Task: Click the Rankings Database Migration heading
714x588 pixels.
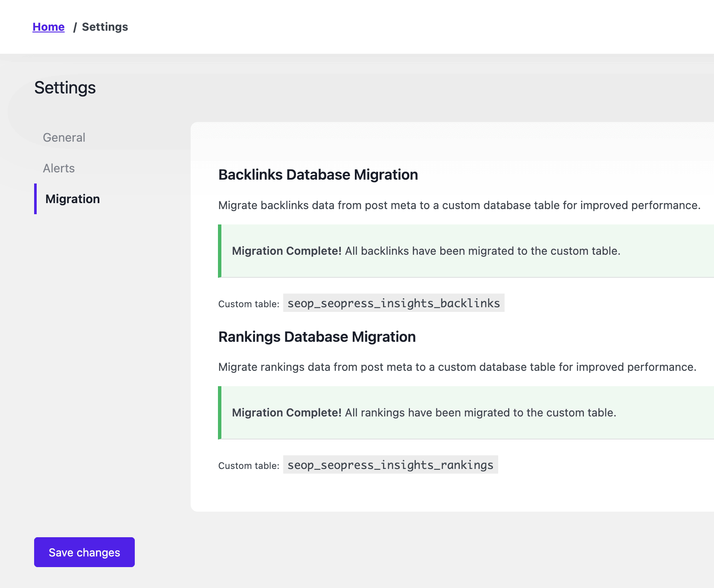Action: click(x=317, y=337)
